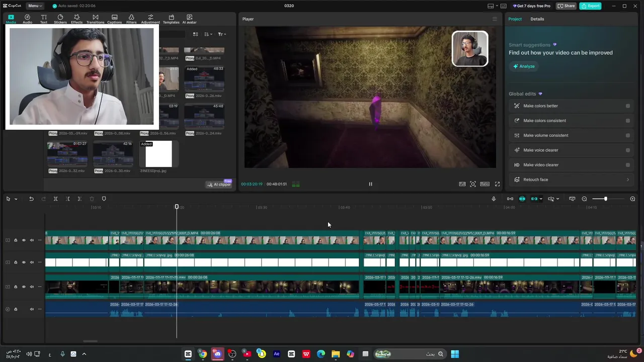The width and height of the screenshot is (644, 362).
Task: Pause playback in the player
Action: pyautogui.click(x=370, y=184)
